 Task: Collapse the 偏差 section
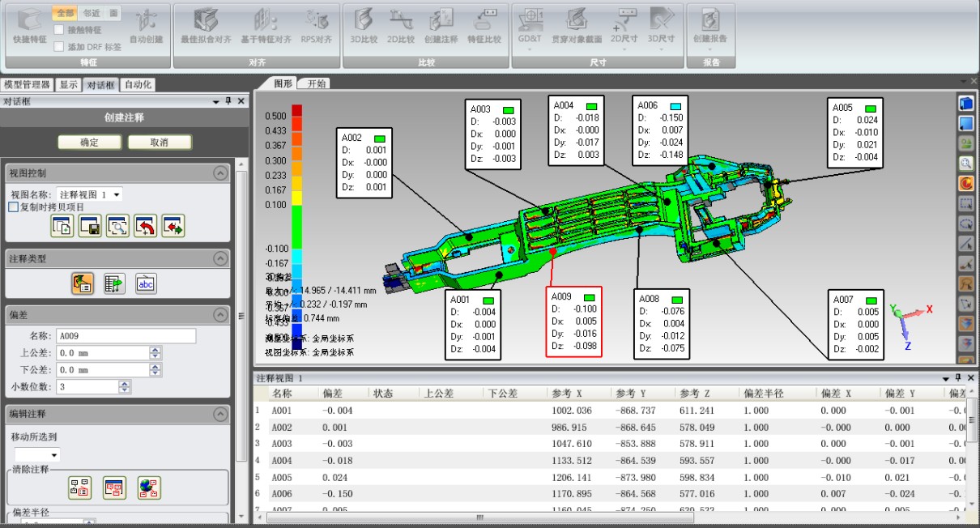(x=220, y=315)
